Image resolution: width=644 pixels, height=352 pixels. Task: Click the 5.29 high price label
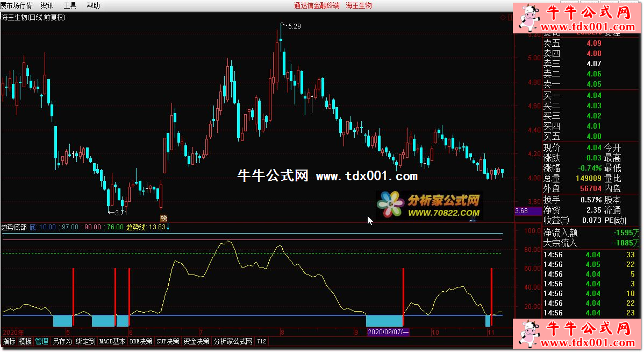(x=294, y=26)
